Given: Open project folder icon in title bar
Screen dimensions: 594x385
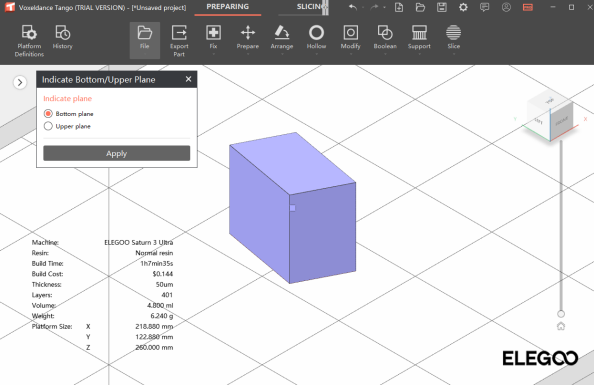Looking at the screenshot, I should pyautogui.click(x=420, y=7).
